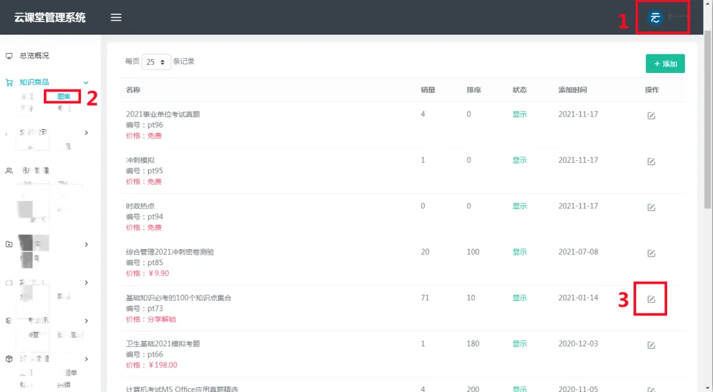Click 显示 status for pt85 row
Image resolution: width=713 pixels, height=392 pixels.
[x=520, y=252]
